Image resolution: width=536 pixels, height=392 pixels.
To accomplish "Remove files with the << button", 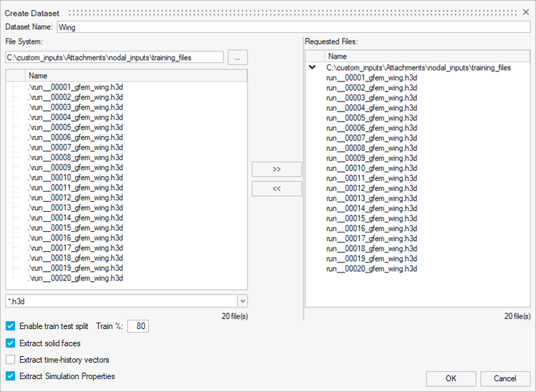I will click(x=277, y=189).
